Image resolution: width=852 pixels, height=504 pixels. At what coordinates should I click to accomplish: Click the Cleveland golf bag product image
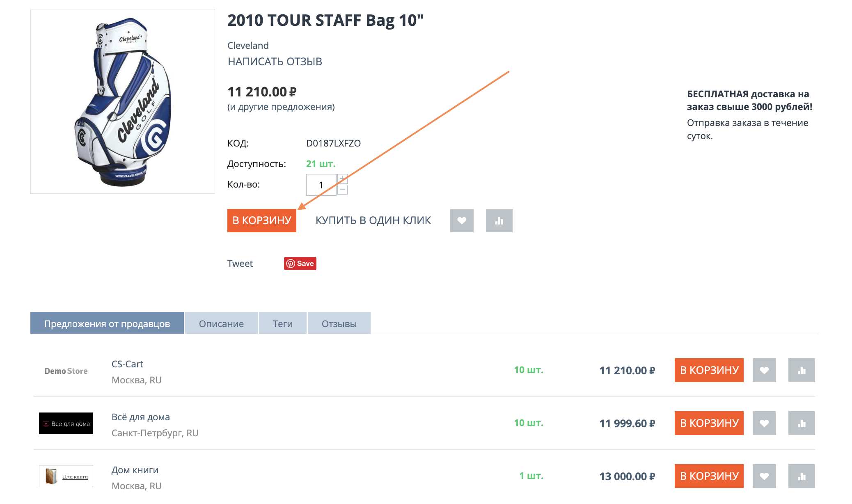122,101
